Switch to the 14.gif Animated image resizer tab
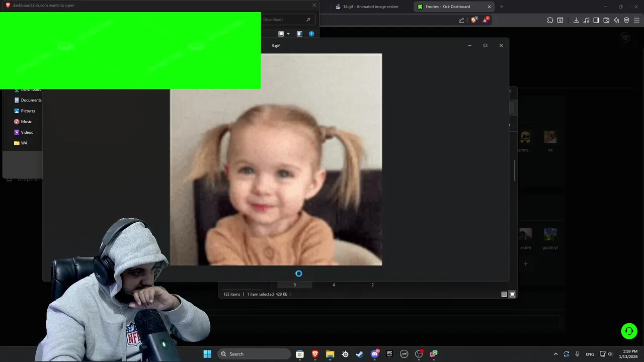This screenshot has width=644, height=362. (x=370, y=7)
